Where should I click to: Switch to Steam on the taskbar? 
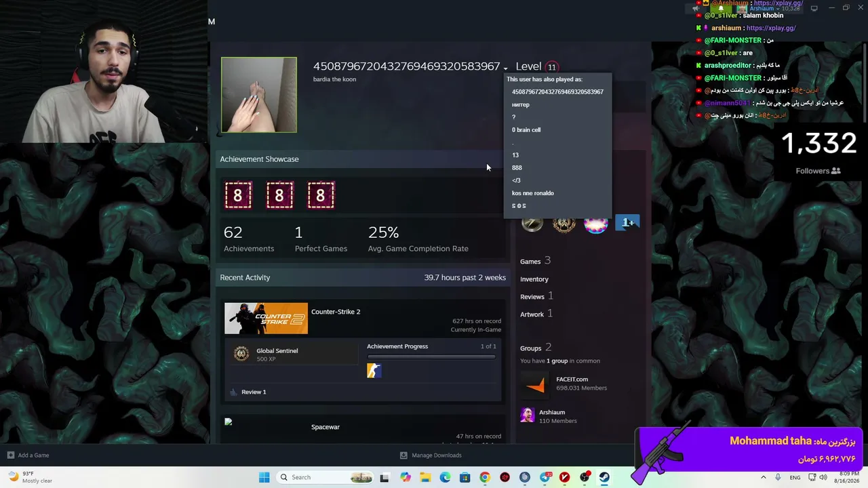click(604, 477)
